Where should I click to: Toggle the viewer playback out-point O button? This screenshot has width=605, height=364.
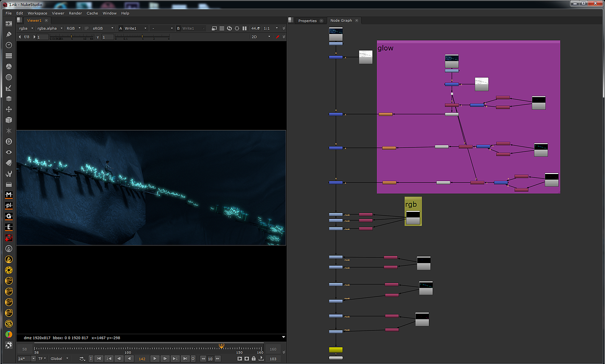tap(193, 359)
